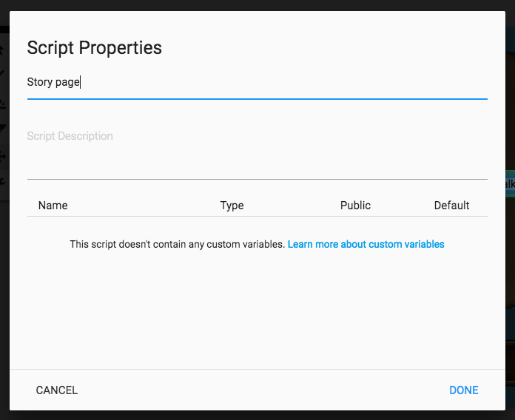
Task: Click the Public column header
Action: click(x=355, y=206)
